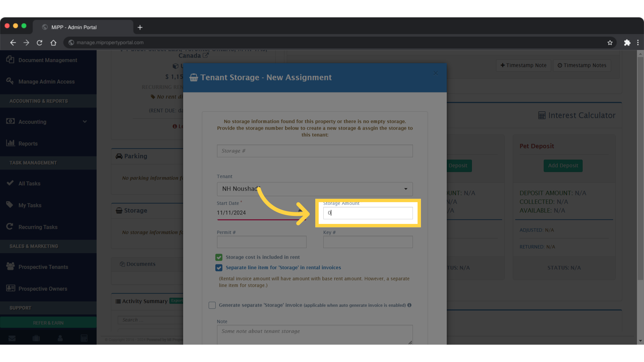Viewport: 644px width, 362px height.
Task: Enable Generate separate Storage invoice checkbox
Action: point(212,305)
